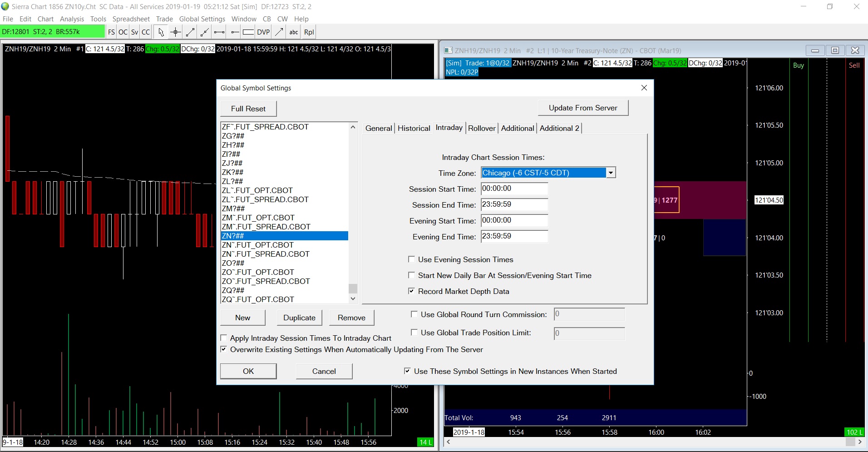Switch to the Rollover tab
The image size is (868, 452).
[x=482, y=128]
